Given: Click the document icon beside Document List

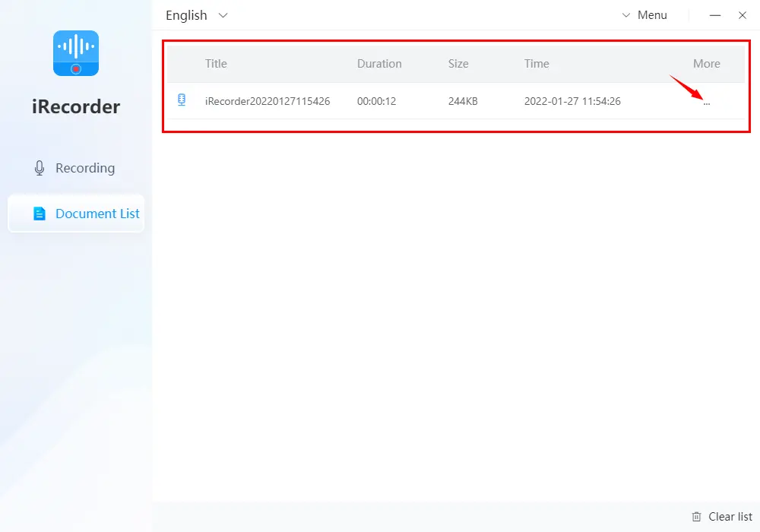Looking at the screenshot, I should pyautogui.click(x=40, y=214).
